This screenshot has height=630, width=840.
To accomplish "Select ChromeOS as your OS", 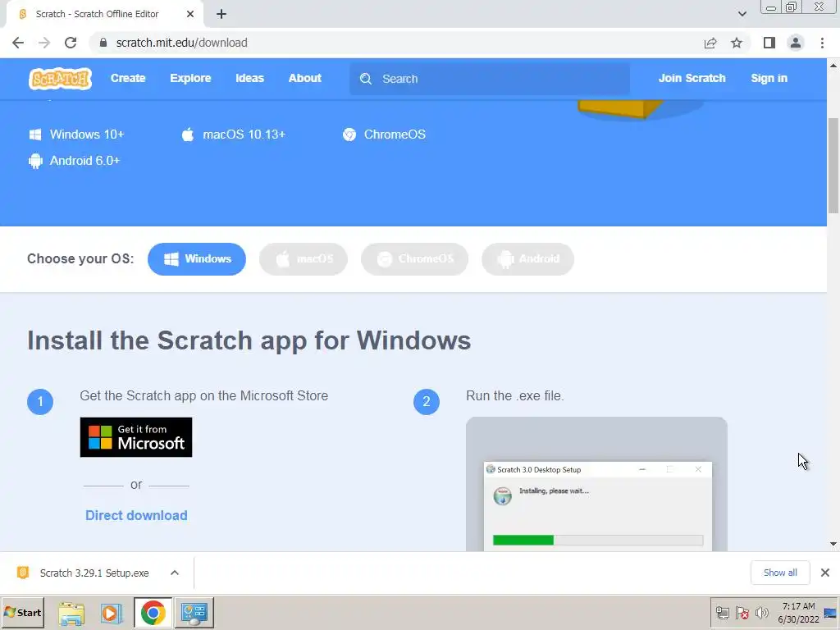I will tap(414, 259).
